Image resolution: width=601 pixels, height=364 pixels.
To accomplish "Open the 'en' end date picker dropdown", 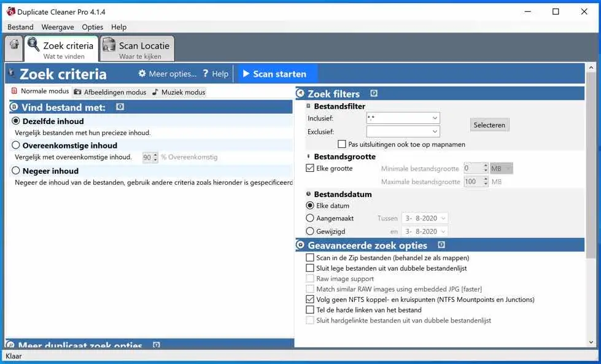I will (x=443, y=231).
